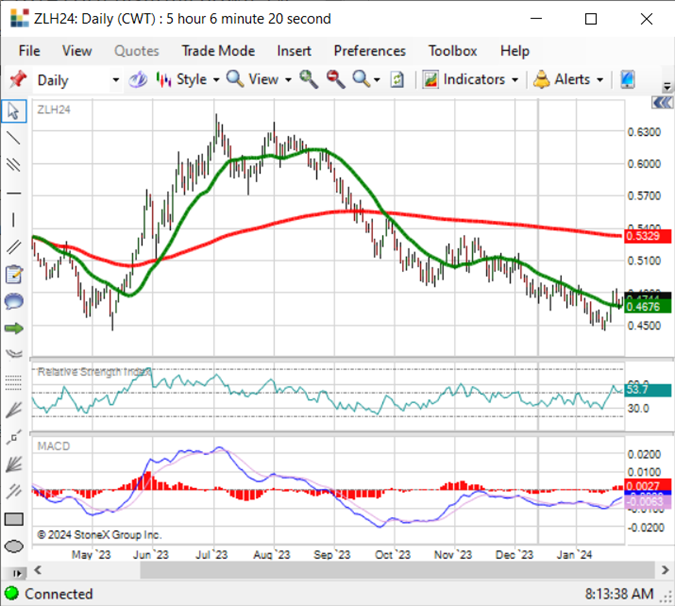This screenshot has width=675, height=606.
Task: Select the rectangle drawing tool
Action: (14, 519)
